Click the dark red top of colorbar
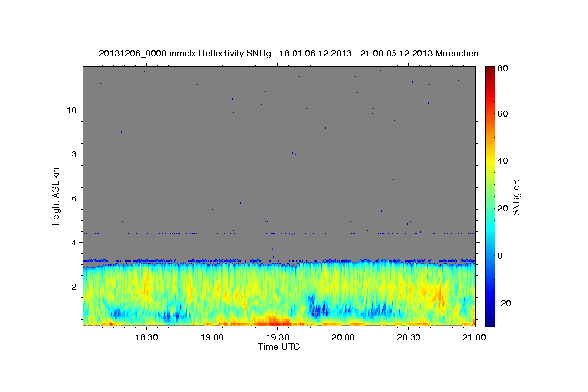The height and width of the screenshot is (392, 588). [x=490, y=71]
